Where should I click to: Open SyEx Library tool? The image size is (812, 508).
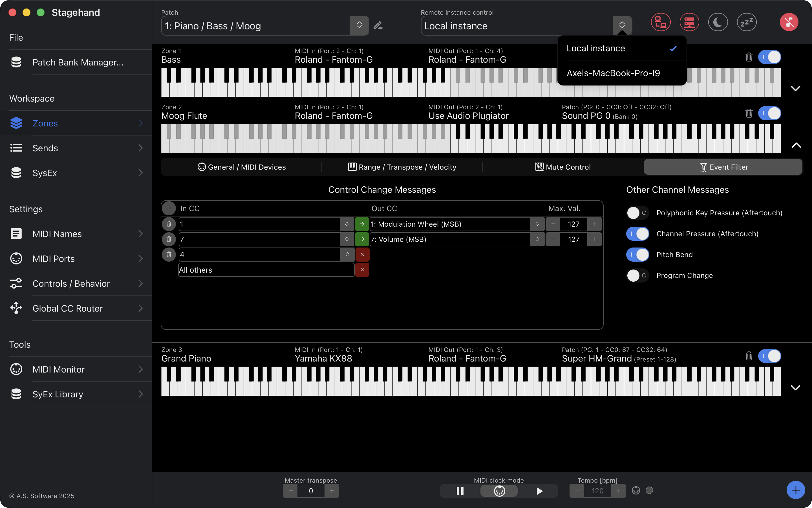(76, 394)
